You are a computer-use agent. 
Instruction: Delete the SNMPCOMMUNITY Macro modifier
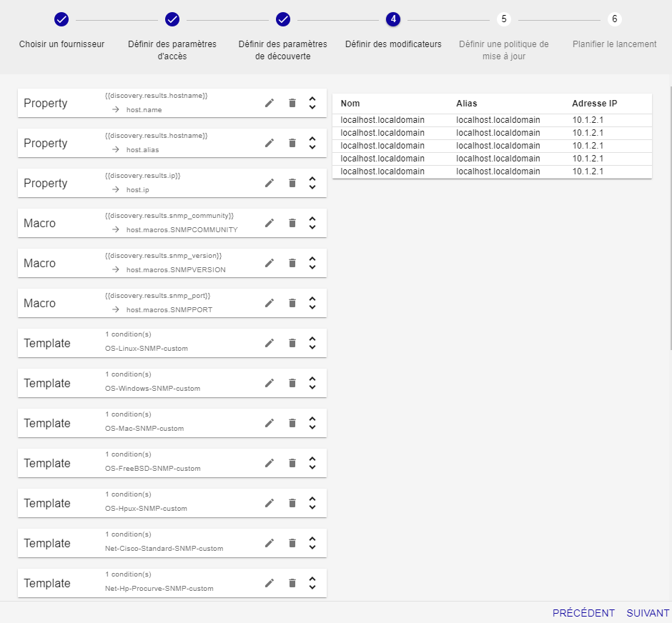pos(292,223)
